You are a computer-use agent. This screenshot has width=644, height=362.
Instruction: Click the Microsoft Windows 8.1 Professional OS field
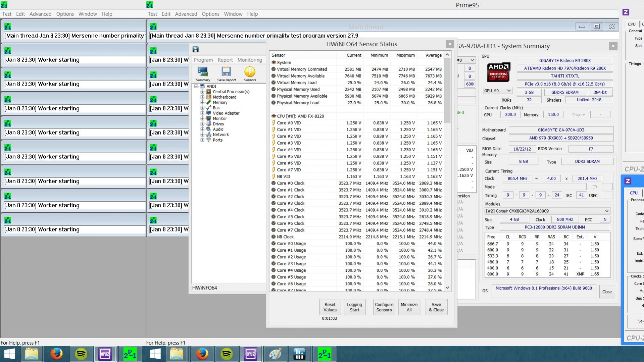click(x=544, y=291)
